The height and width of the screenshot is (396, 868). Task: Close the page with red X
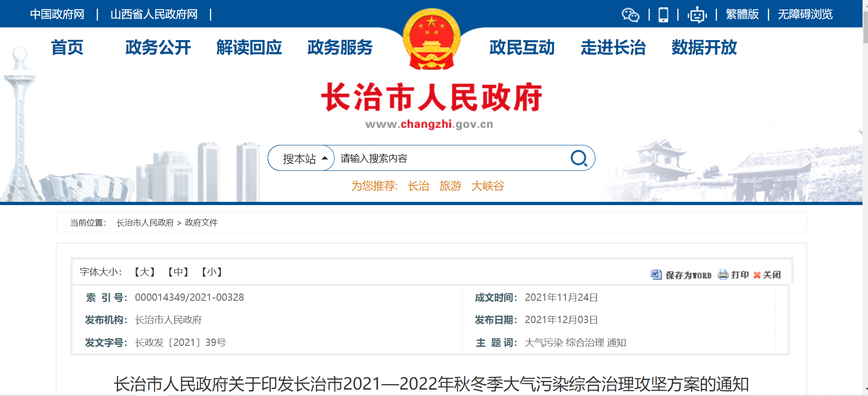pos(757,275)
